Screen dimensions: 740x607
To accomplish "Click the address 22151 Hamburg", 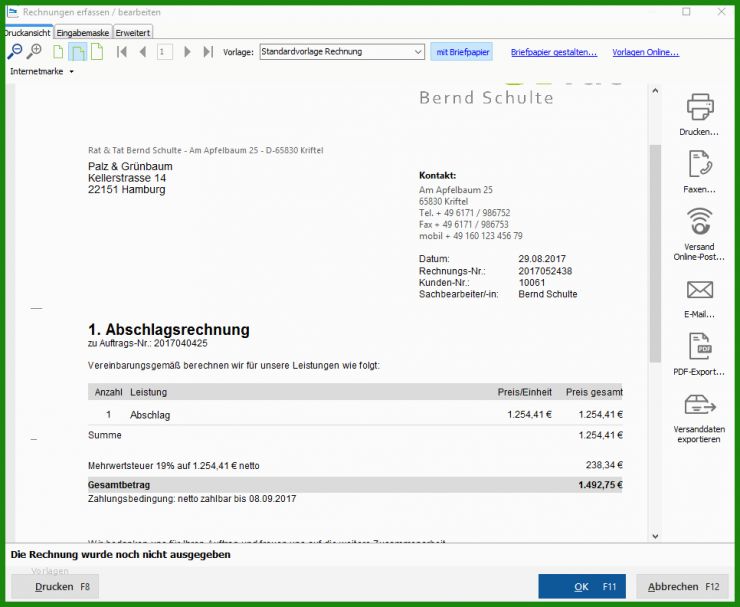I will coord(126,189).
